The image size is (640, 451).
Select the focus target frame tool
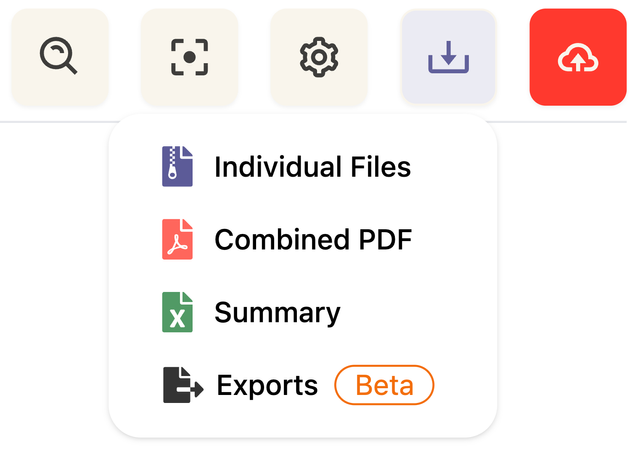pyautogui.click(x=189, y=57)
